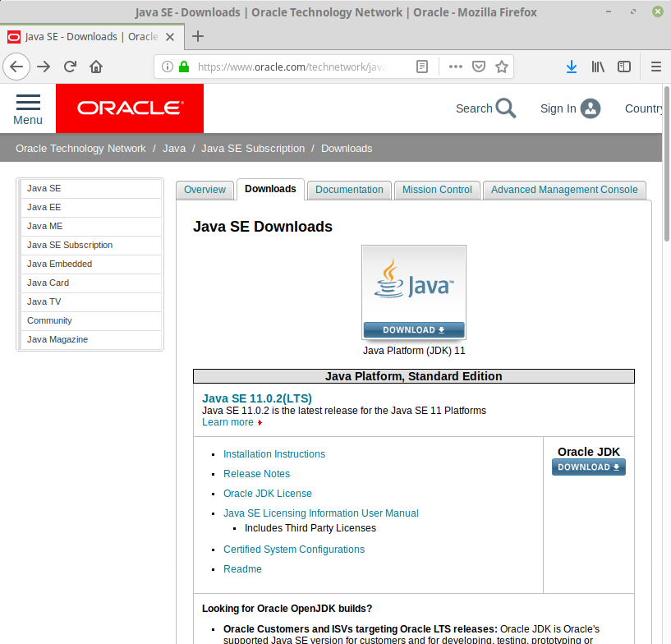
Task: Click the browser forward arrow
Action: click(x=44, y=67)
